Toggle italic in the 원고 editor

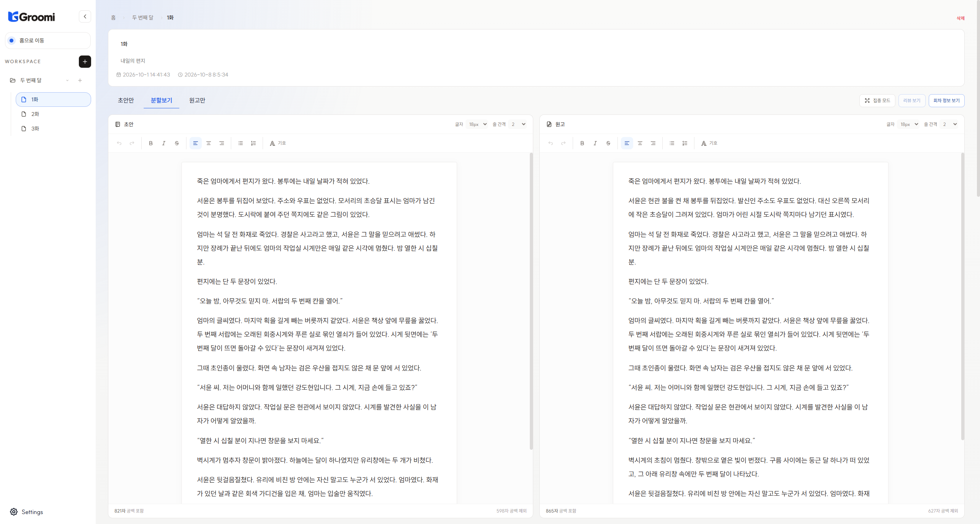[x=595, y=144]
